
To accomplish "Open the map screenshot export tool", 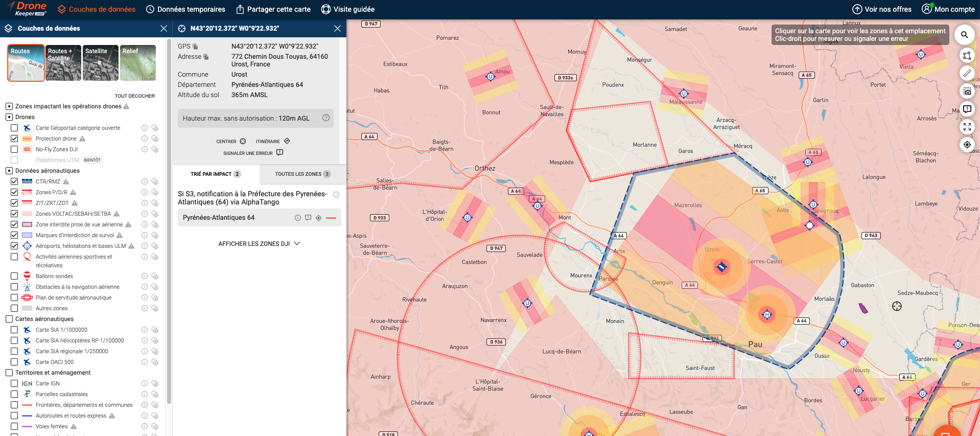I will (x=967, y=91).
